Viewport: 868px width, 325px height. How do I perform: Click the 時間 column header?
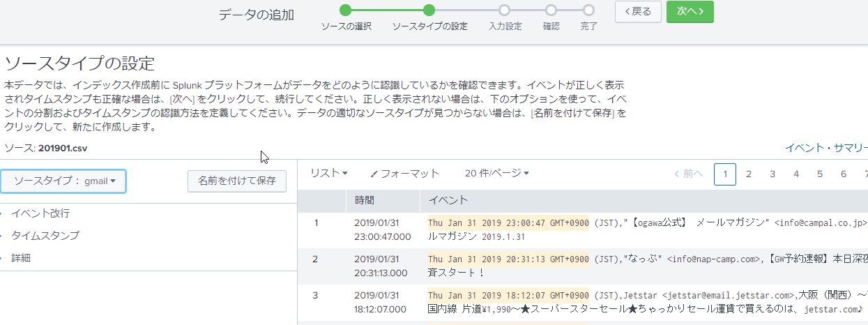[x=383, y=201]
